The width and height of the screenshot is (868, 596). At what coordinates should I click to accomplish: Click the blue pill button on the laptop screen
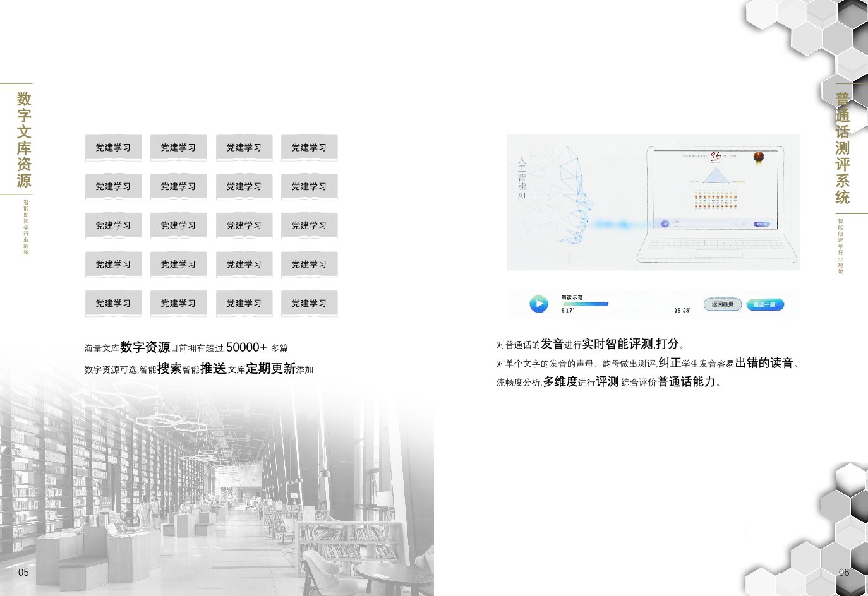click(x=761, y=223)
